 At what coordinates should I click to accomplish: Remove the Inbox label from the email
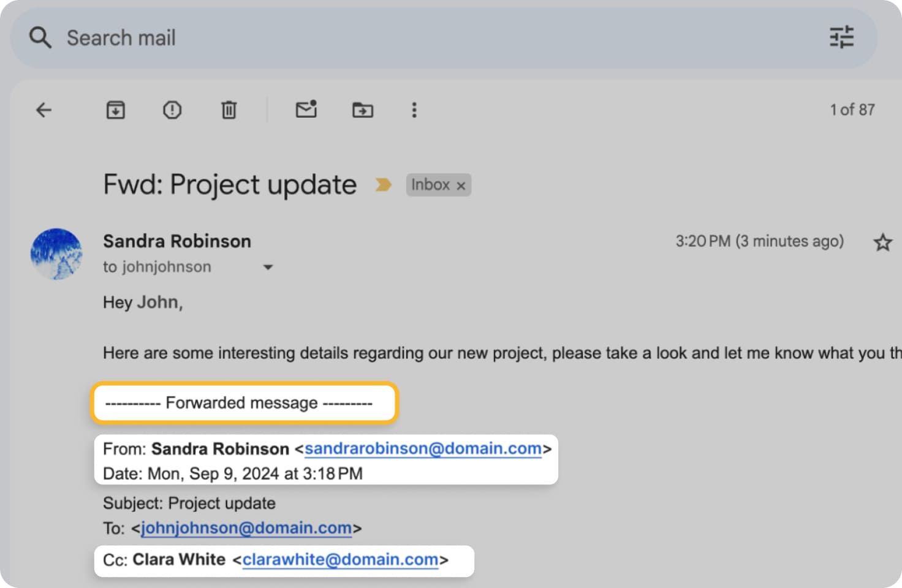[x=461, y=185]
